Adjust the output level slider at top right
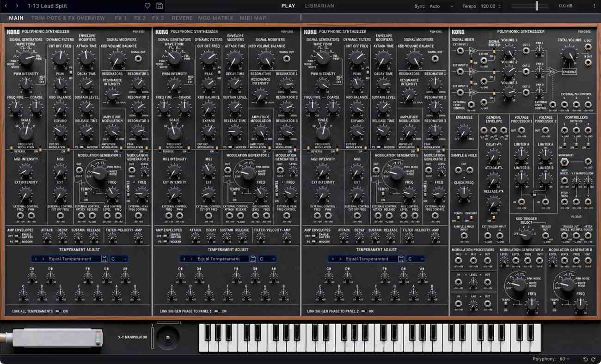 tap(537, 6)
